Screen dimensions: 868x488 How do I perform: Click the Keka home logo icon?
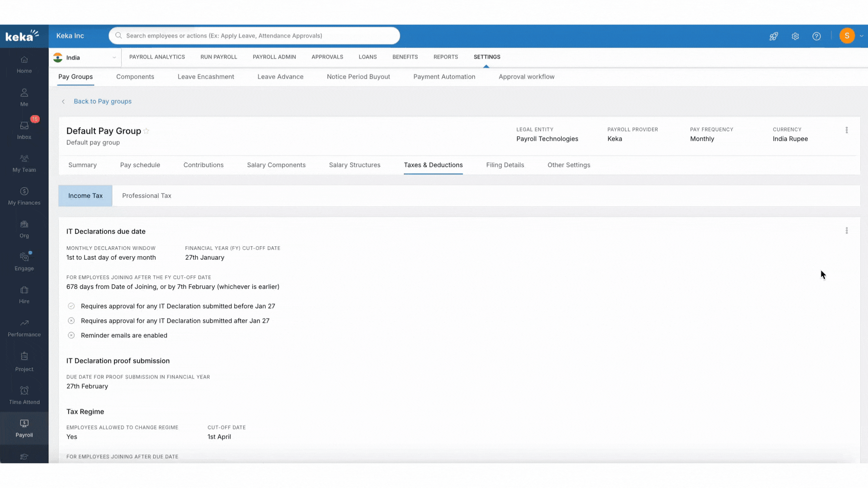[x=23, y=36]
